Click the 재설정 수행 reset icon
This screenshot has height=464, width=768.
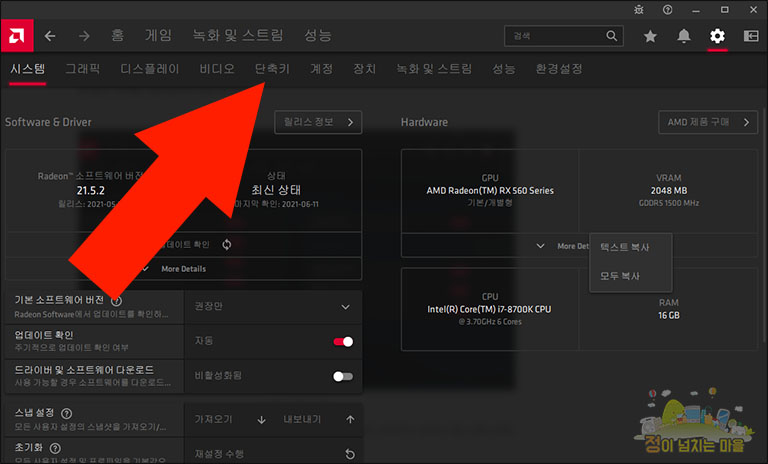click(x=350, y=454)
